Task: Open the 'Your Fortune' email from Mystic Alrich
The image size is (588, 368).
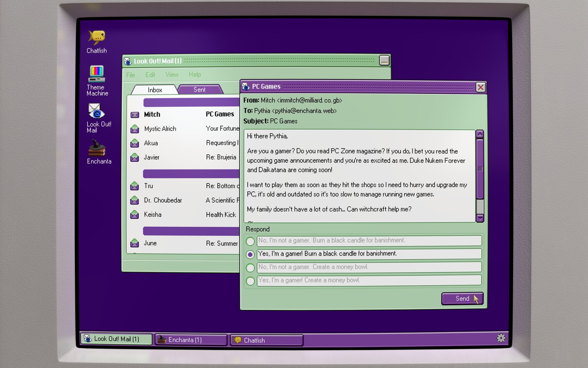Action: [x=223, y=128]
